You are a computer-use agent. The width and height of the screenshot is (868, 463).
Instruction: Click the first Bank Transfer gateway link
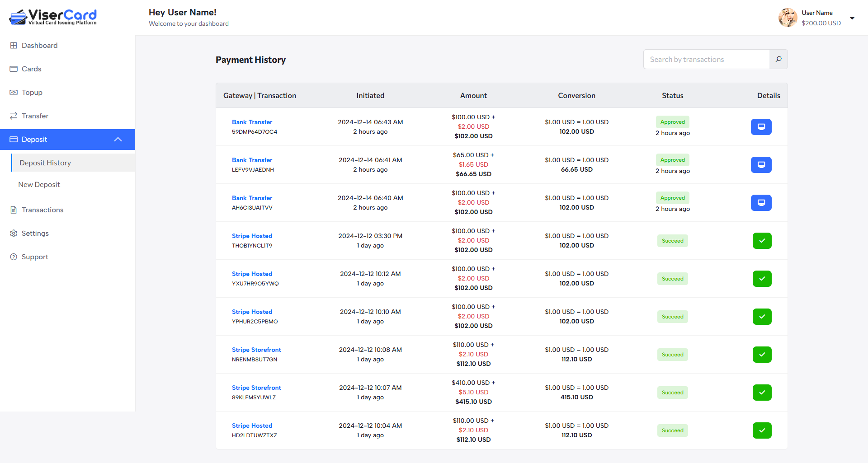(x=252, y=122)
